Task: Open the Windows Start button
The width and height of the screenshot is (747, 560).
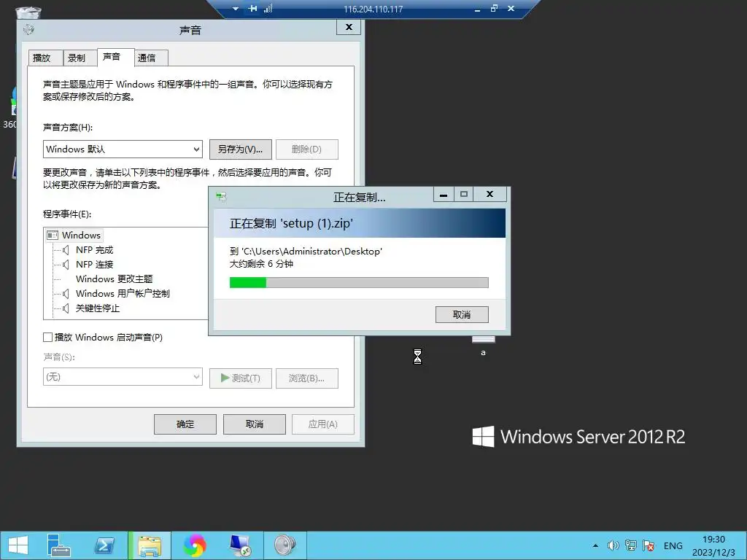Action: pos(18,545)
